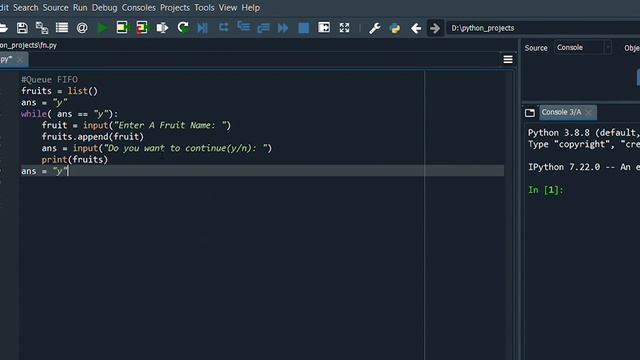This screenshot has width=640, height=360.
Task: Open the PYTHONPATH manager Python icon
Action: pos(395,28)
